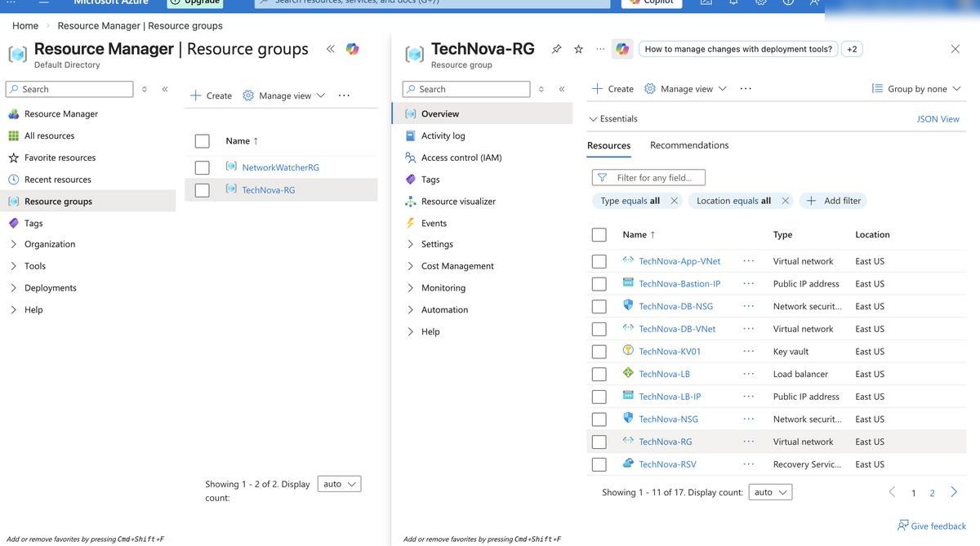Viewport: 980px width, 546px height.
Task: Check the NetworkWatcherRG checkbox
Action: pyautogui.click(x=203, y=167)
